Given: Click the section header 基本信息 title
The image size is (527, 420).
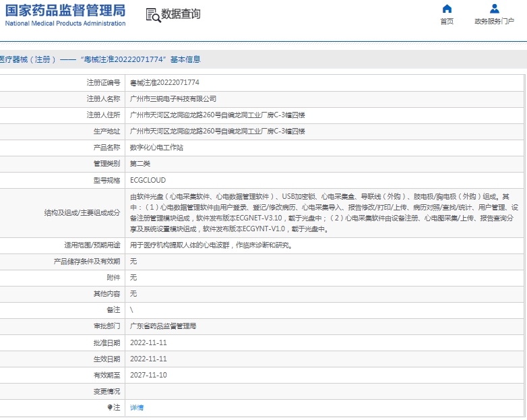Looking at the screenshot, I should pyautogui.click(x=185, y=59).
